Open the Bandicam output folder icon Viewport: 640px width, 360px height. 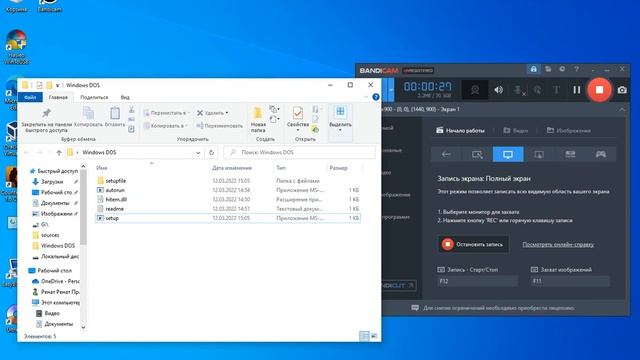coord(548,69)
